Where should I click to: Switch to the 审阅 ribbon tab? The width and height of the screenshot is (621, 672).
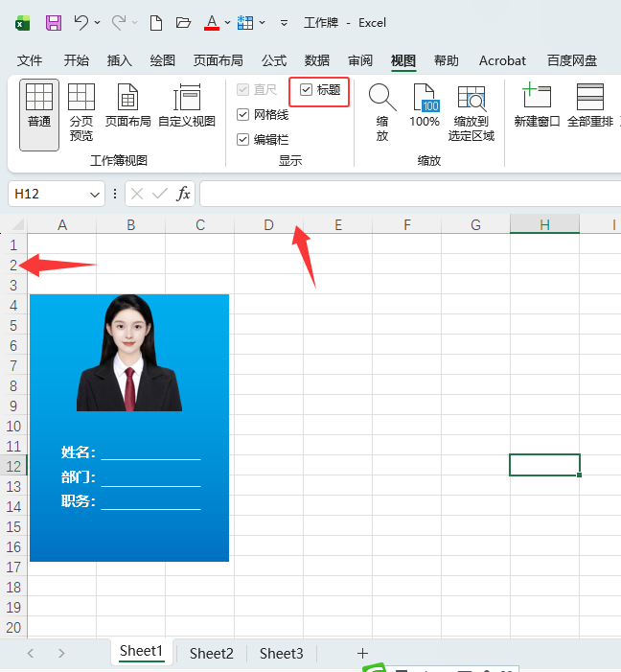click(360, 60)
